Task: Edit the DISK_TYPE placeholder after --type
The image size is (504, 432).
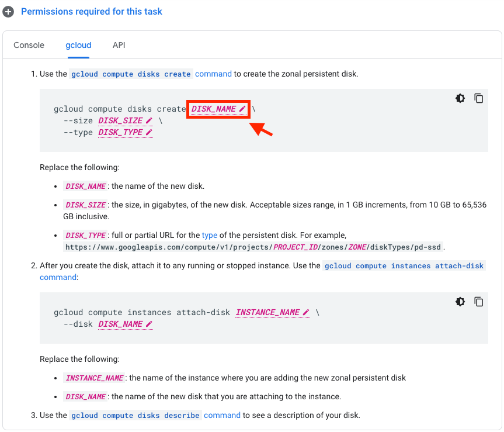Action: [x=126, y=133]
